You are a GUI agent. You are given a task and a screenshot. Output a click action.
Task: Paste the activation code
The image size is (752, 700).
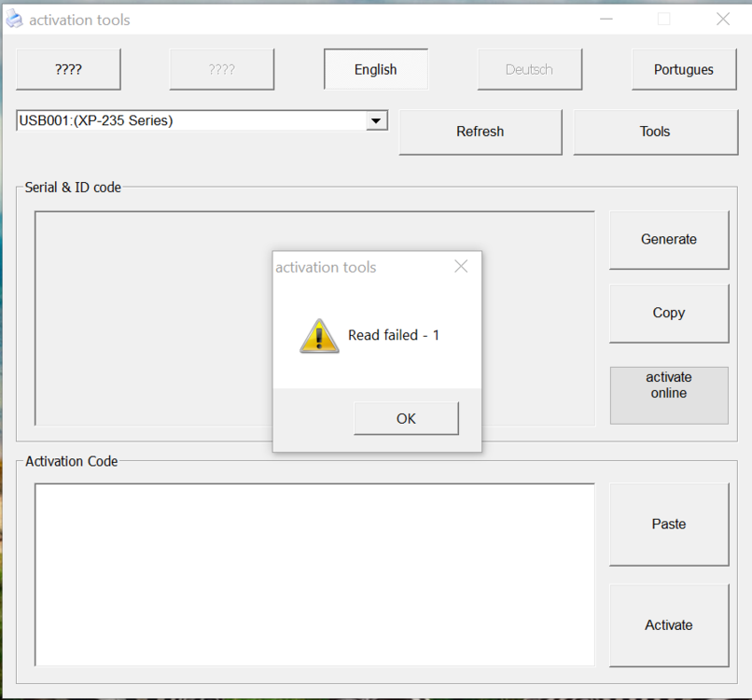668,524
